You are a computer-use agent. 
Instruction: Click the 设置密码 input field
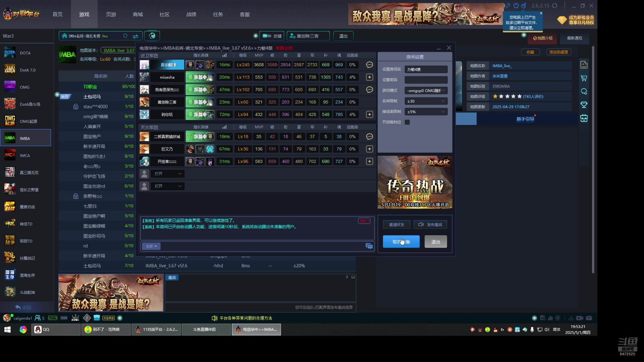click(426, 80)
